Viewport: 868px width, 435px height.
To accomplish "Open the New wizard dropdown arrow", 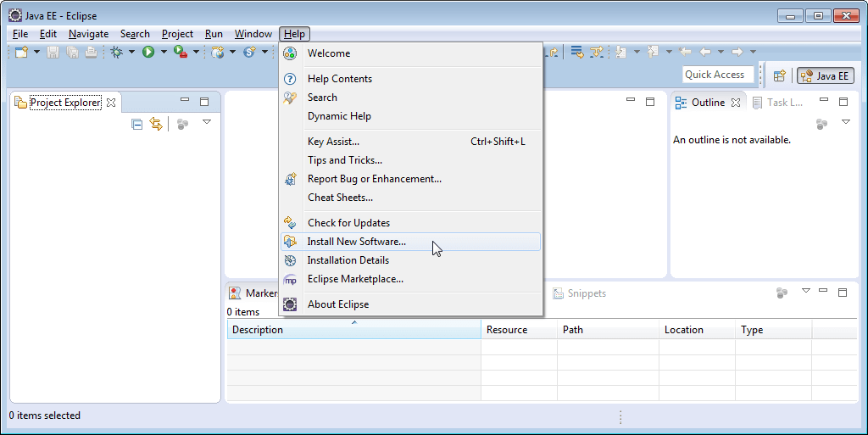I will 36,52.
